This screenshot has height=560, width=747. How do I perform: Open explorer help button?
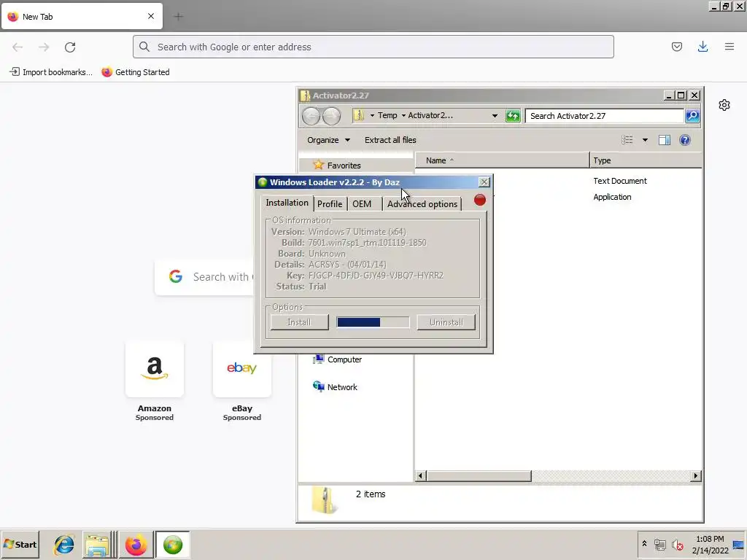tap(684, 140)
